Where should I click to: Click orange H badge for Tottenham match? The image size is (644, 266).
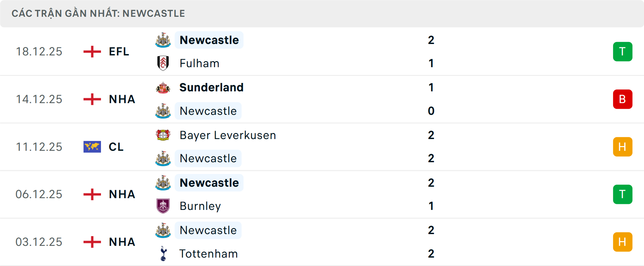coord(623,242)
